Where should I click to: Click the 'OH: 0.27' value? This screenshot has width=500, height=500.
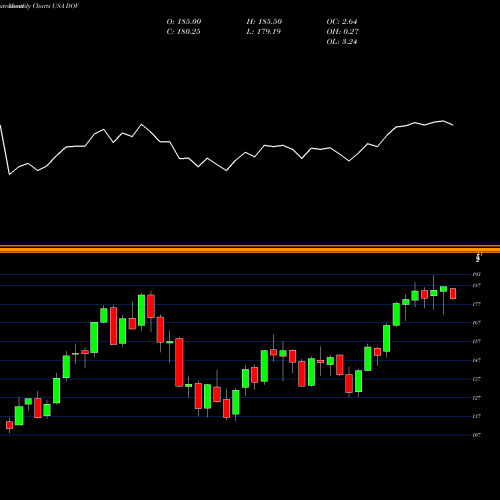[342, 32]
